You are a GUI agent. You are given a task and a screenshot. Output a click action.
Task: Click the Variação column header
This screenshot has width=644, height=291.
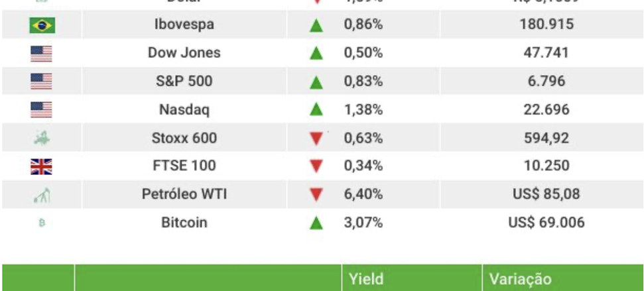(520, 279)
